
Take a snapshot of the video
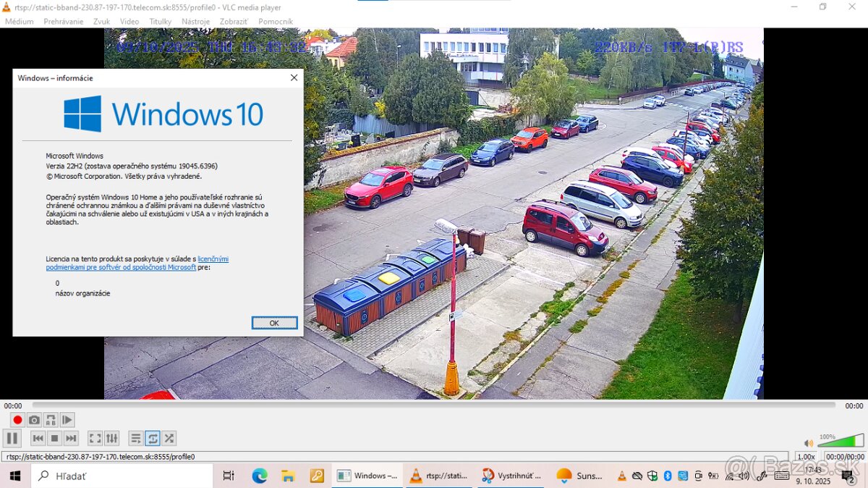click(34, 419)
